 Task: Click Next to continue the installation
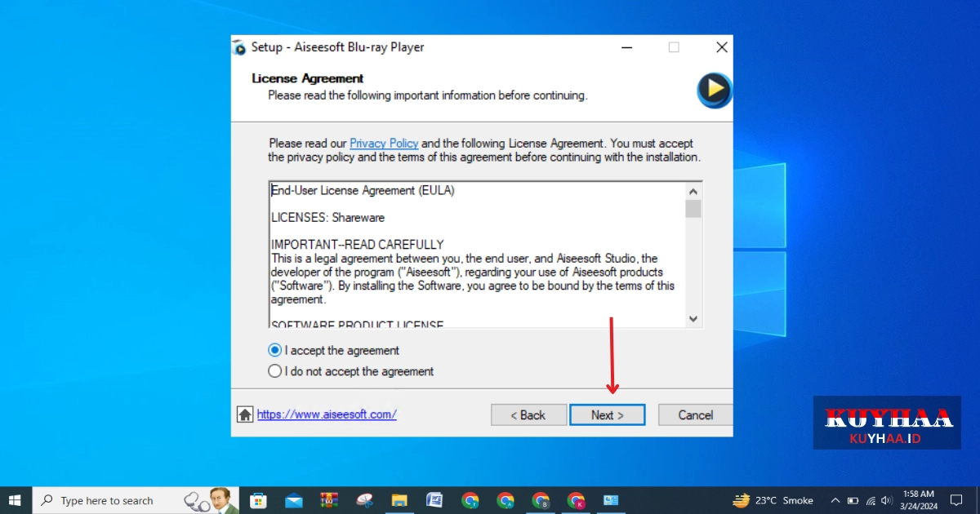point(607,414)
